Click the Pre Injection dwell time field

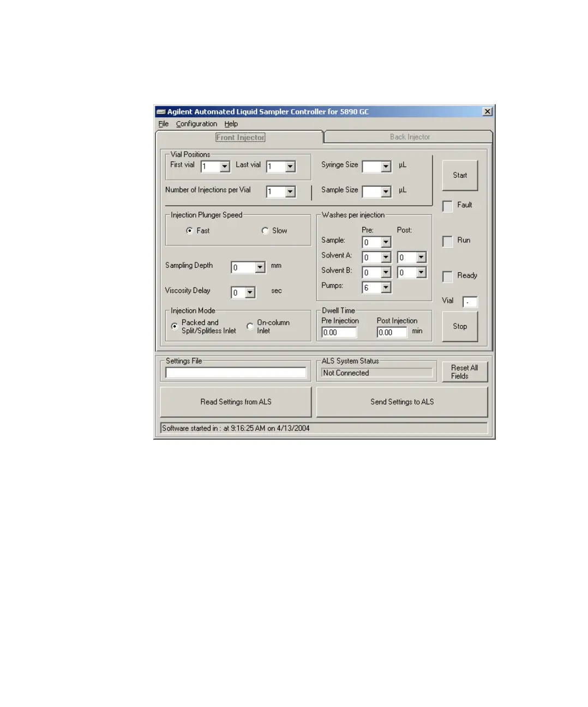339,332
